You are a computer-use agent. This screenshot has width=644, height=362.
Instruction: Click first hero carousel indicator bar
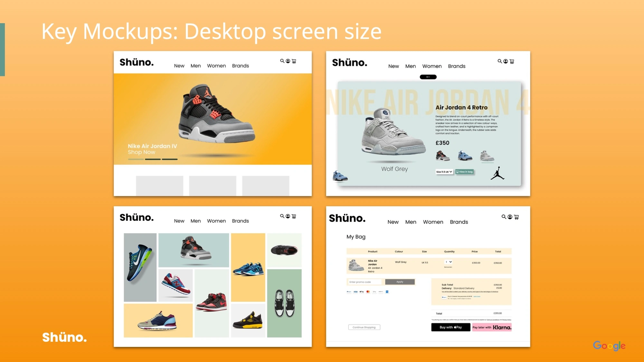pos(136,159)
